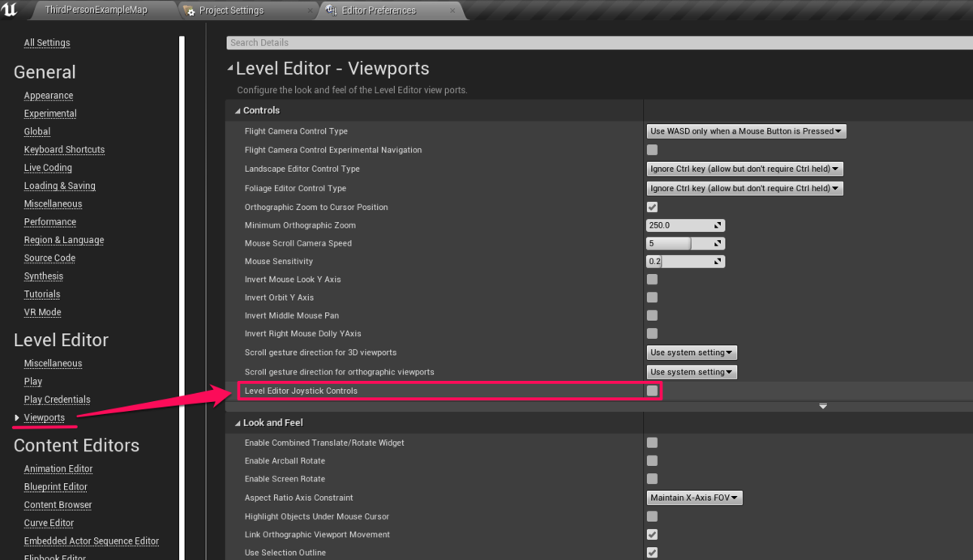Click Mouse Sensitivity spinner arrow icon
The height and width of the screenshot is (560, 973).
[718, 262]
